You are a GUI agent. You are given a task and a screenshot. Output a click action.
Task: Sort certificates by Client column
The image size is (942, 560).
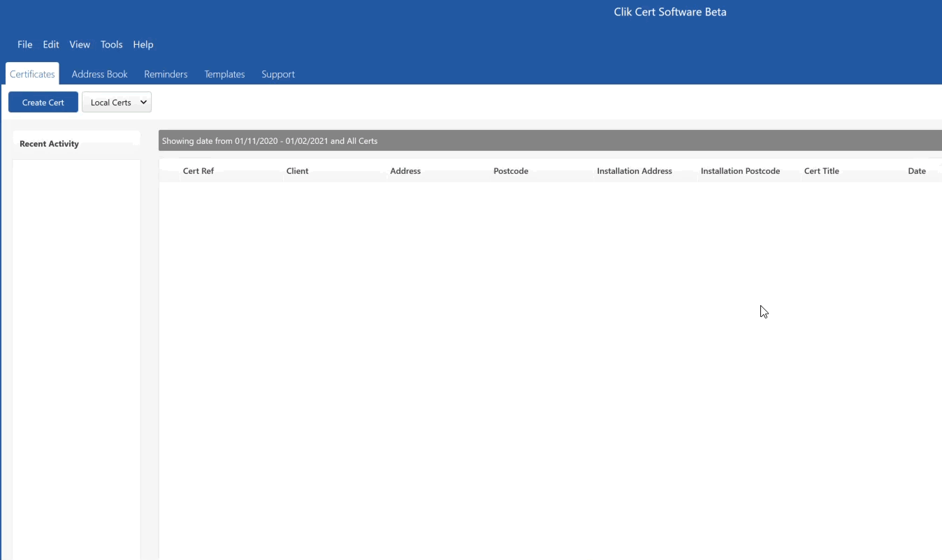pyautogui.click(x=297, y=170)
